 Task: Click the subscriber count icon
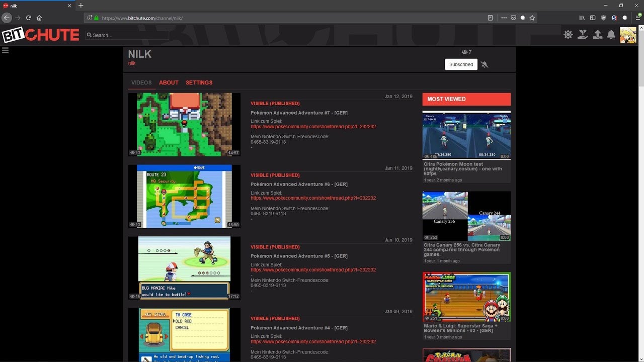464,52
